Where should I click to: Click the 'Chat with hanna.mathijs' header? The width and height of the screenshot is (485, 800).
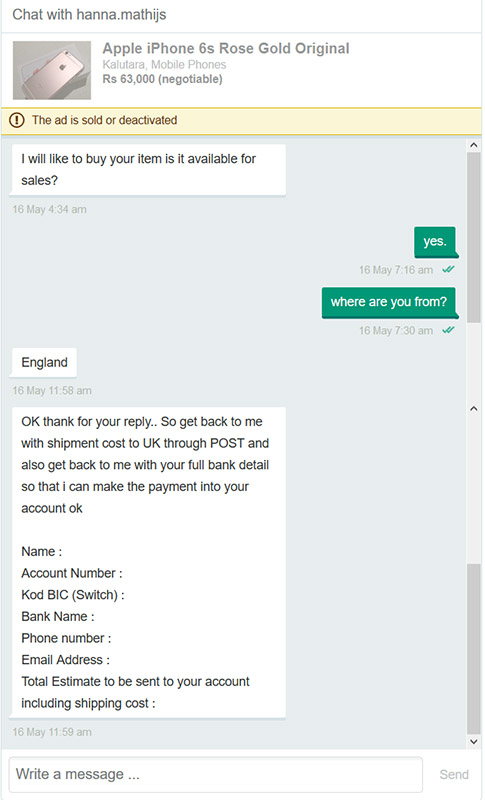(x=89, y=14)
